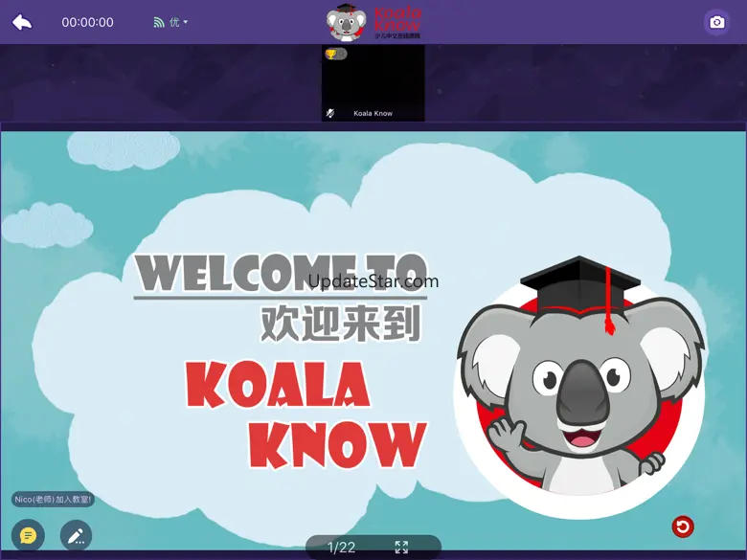Click the green wifi signal icon

(159, 22)
